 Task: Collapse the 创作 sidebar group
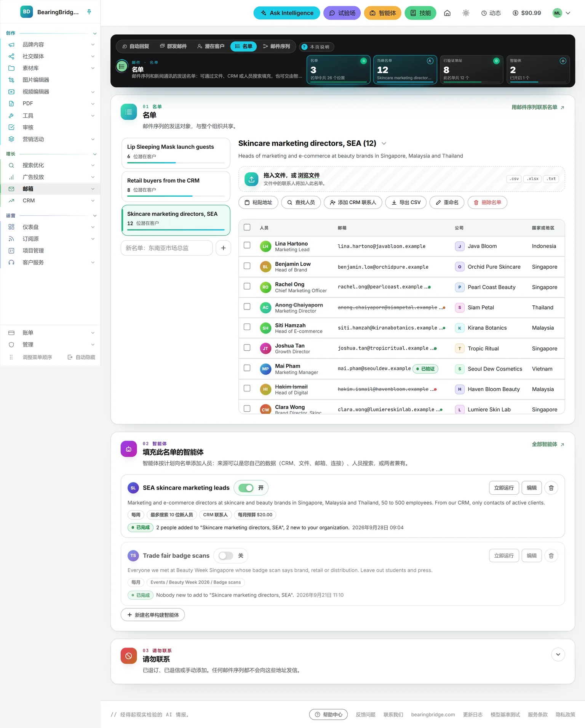coord(94,34)
